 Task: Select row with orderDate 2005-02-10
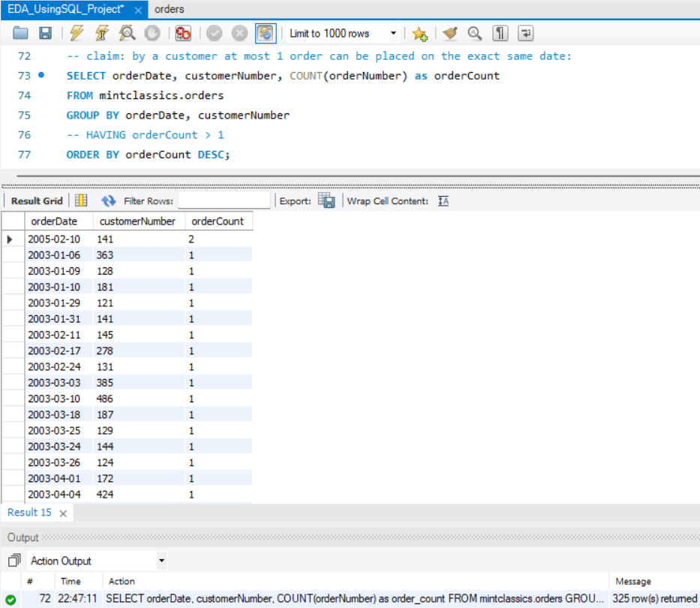(54, 239)
